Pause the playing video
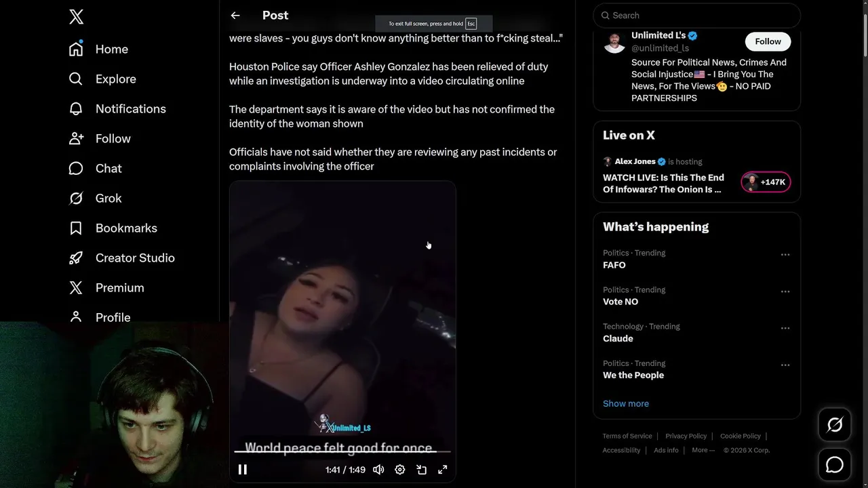The width and height of the screenshot is (868, 488). 243,470
